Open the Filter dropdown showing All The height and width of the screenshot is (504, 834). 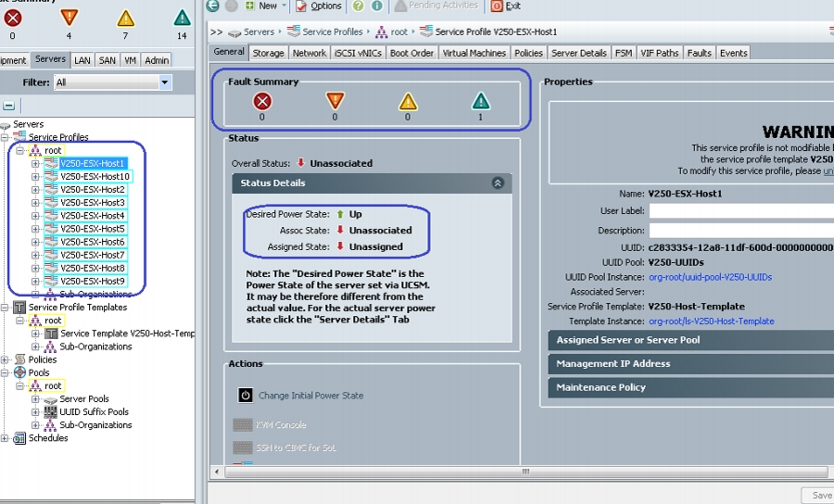click(113, 82)
